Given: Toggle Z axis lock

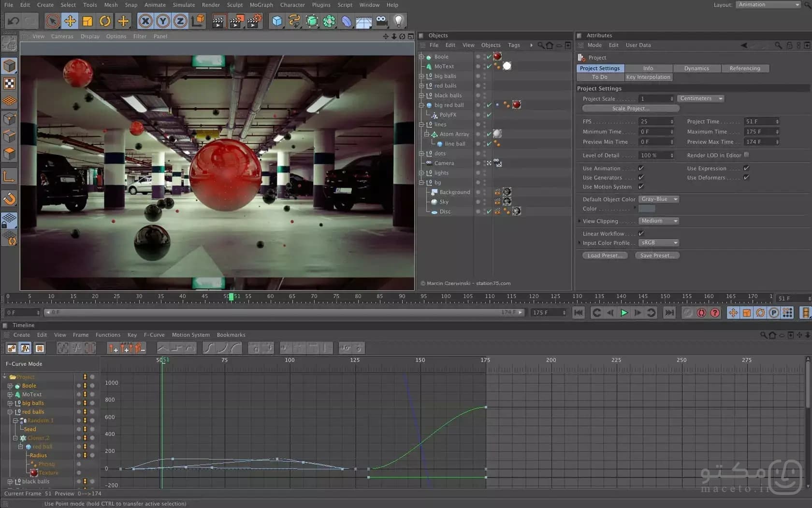Looking at the screenshot, I should (180, 21).
